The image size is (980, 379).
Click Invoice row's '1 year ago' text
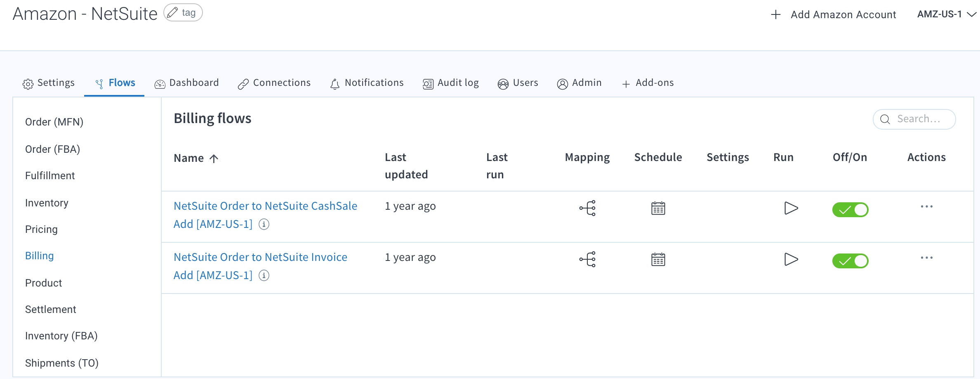[x=410, y=257]
